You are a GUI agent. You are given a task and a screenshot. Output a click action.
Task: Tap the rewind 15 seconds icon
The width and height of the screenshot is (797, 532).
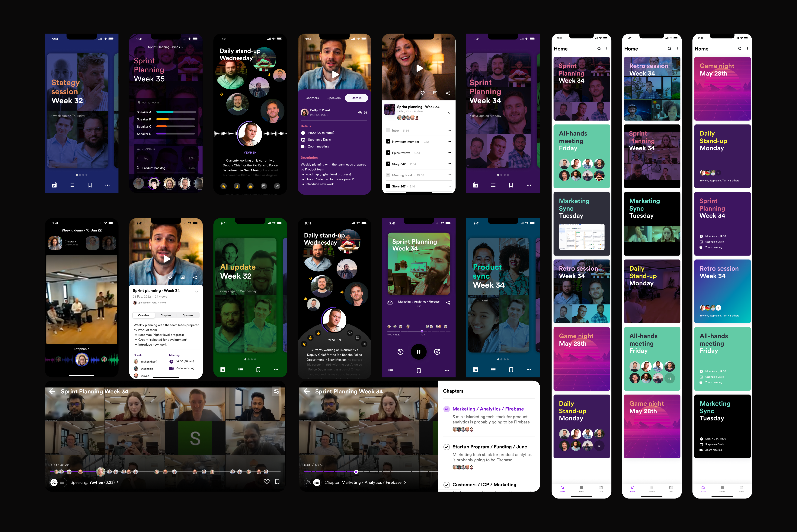pyautogui.click(x=400, y=352)
